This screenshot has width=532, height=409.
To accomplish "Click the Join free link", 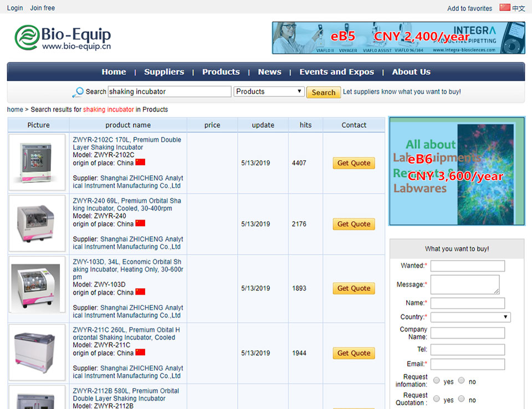I will [x=43, y=8].
